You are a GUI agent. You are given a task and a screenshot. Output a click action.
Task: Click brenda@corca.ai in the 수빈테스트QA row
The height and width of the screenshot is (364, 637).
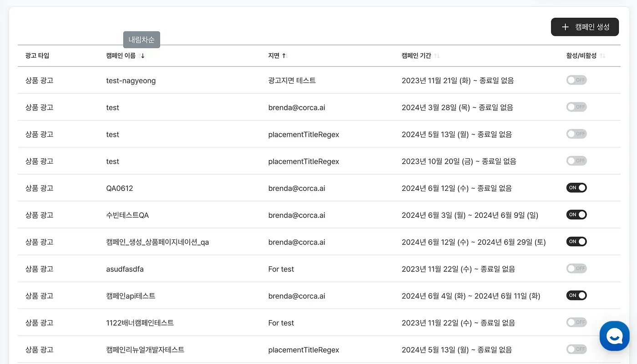[297, 215]
